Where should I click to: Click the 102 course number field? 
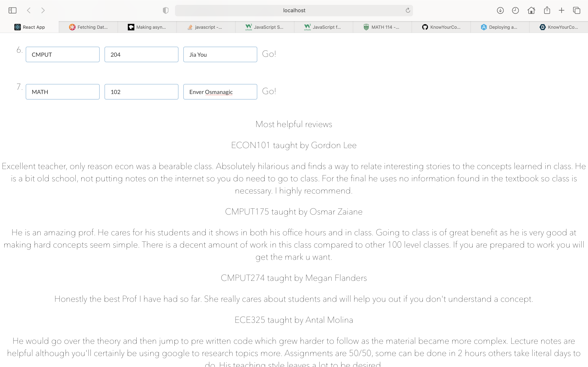141,92
